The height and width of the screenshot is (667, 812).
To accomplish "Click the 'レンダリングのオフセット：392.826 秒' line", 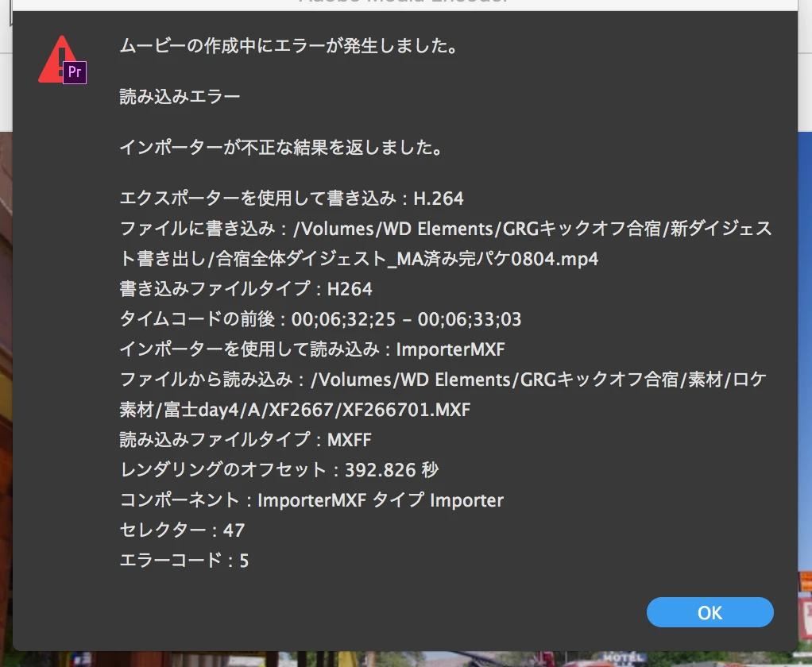I will pyautogui.click(x=279, y=470).
